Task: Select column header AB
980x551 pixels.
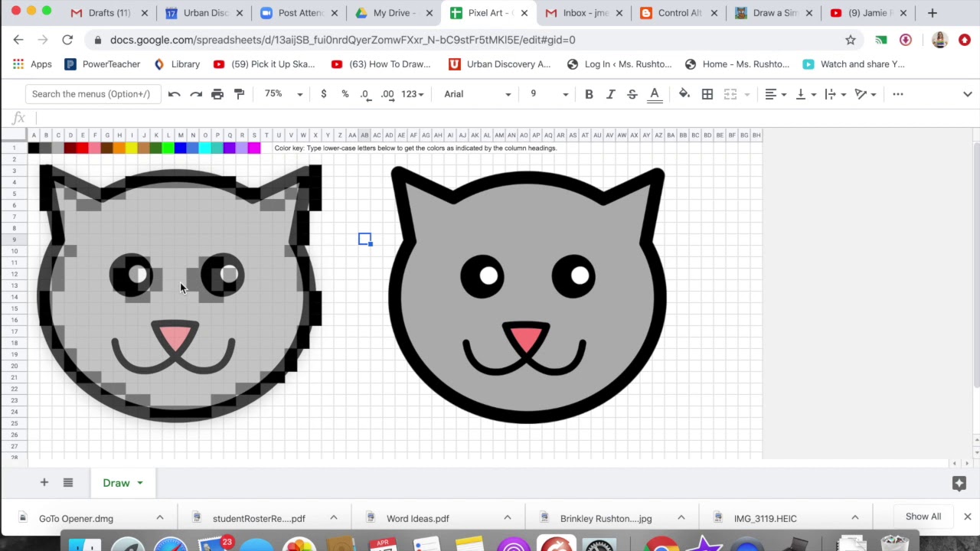Action: pyautogui.click(x=364, y=135)
